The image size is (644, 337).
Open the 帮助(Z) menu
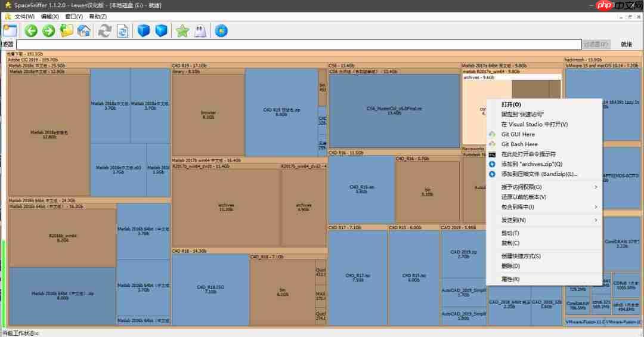pyautogui.click(x=98, y=17)
